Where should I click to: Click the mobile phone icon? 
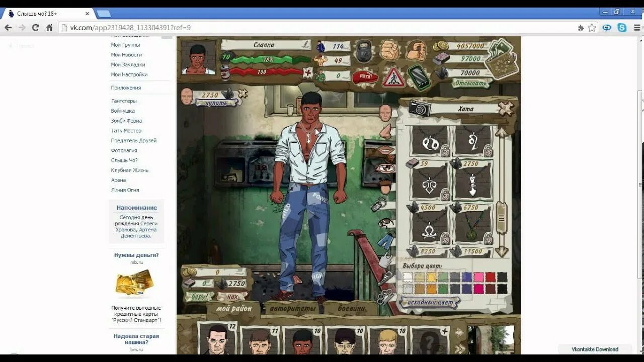click(x=418, y=77)
